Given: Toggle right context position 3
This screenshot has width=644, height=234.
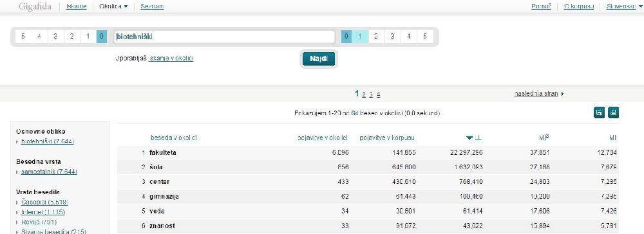Looking at the screenshot, I should (393, 37).
